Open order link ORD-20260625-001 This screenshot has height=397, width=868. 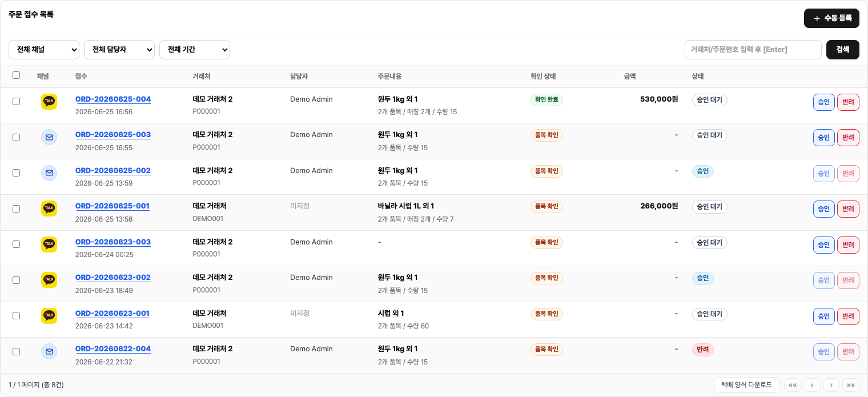112,206
